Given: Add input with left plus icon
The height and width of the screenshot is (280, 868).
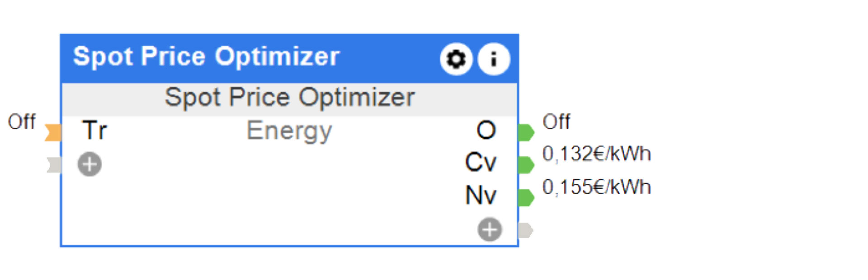Looking at the screenshot, I should point(90,164).
